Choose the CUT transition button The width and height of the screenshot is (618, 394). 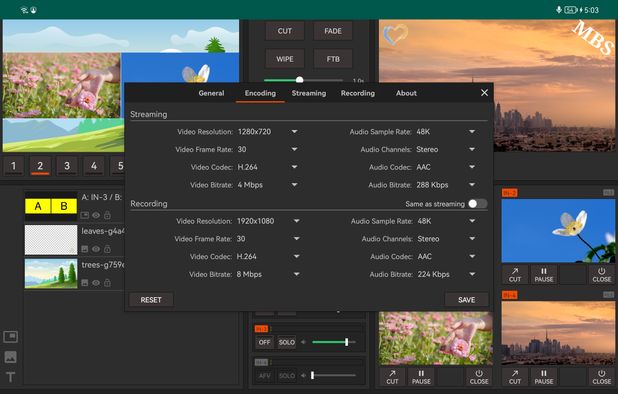285,31
